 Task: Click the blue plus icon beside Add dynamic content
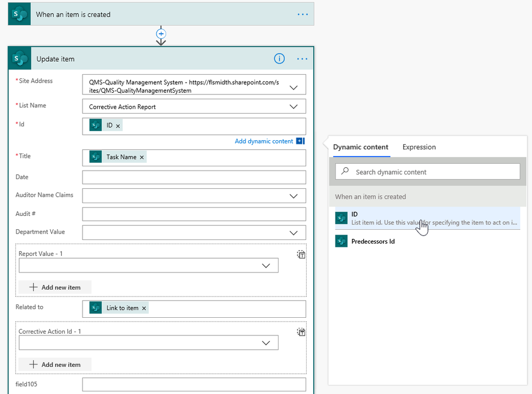click(300, 141)
